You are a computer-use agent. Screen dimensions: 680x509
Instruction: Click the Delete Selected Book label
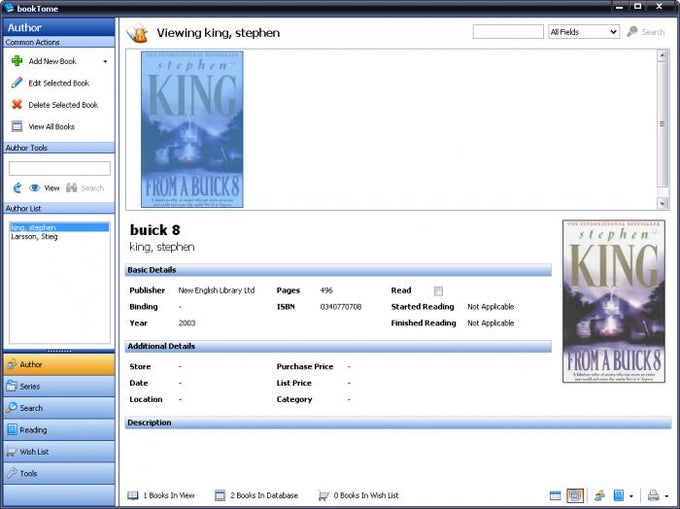[63, 104]
